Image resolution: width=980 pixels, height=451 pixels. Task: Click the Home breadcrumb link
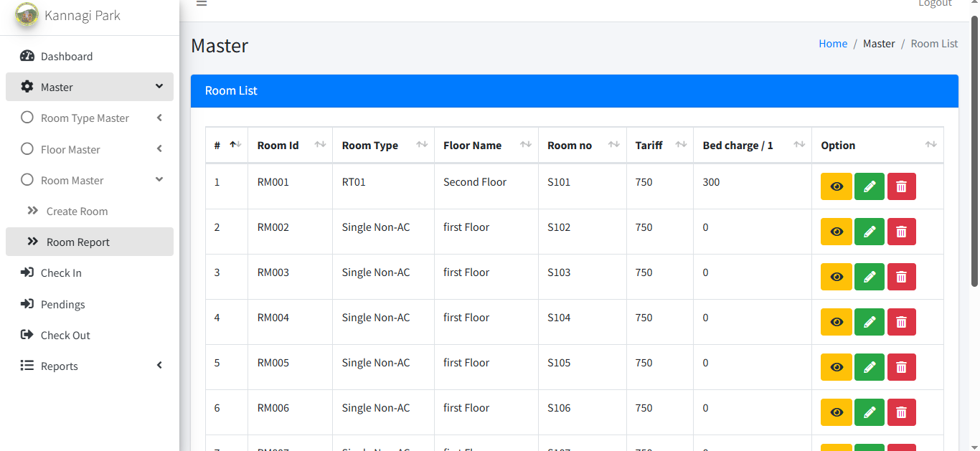[x=833, y=44]
